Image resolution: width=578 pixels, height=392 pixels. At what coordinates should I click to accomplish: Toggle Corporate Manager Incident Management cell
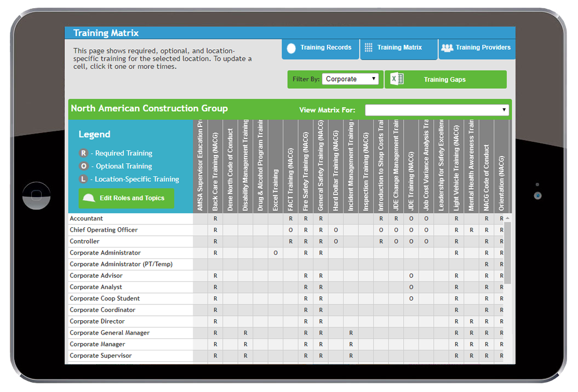pos(351,344)
